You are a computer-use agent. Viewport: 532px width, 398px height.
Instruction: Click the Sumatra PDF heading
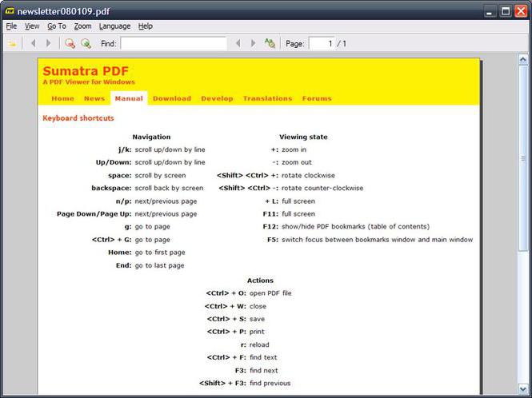click(x=86, y=71)
